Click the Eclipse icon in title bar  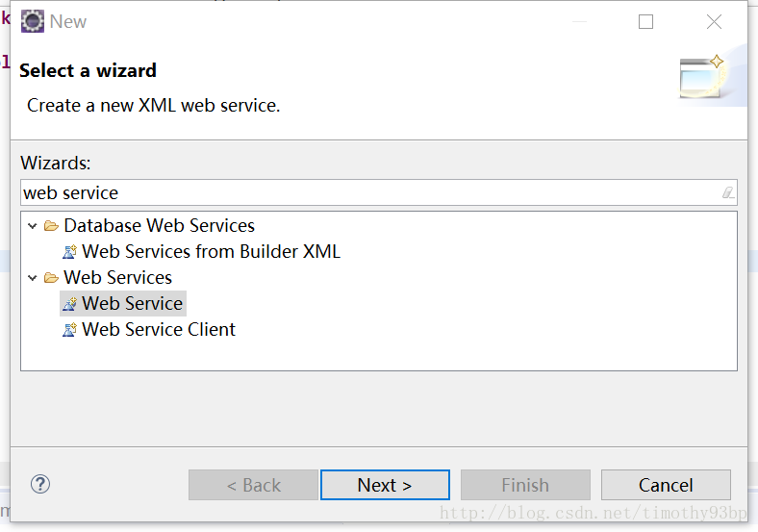(33, 21)
